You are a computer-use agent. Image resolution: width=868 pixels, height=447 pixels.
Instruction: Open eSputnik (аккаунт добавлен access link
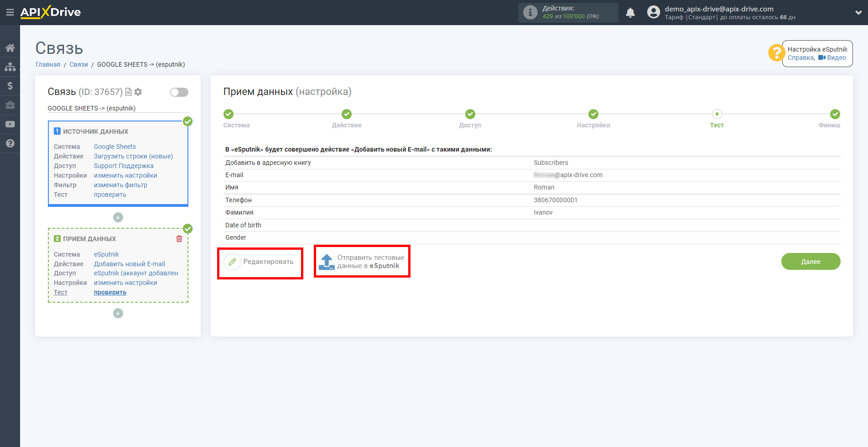(x=136, y=273)
